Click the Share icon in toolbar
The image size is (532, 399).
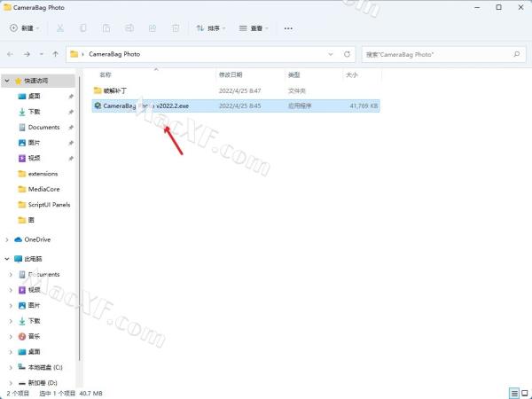point(153,28)
